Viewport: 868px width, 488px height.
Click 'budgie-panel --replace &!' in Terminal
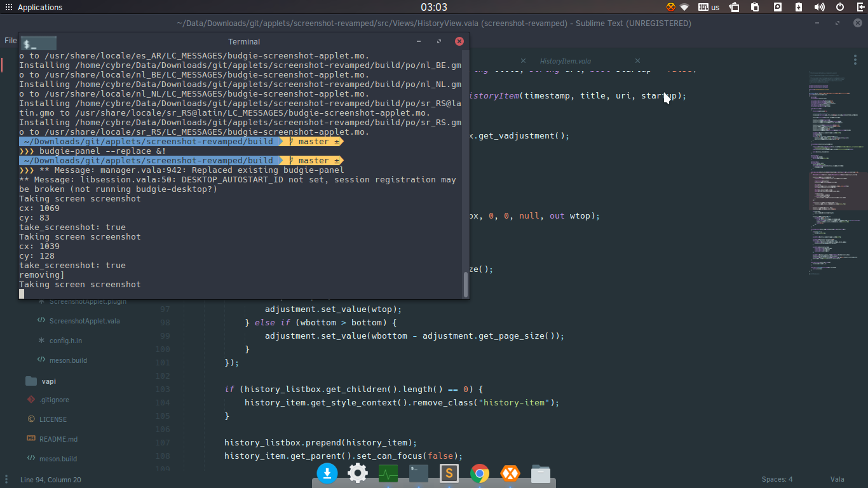[x=102, y=151]
